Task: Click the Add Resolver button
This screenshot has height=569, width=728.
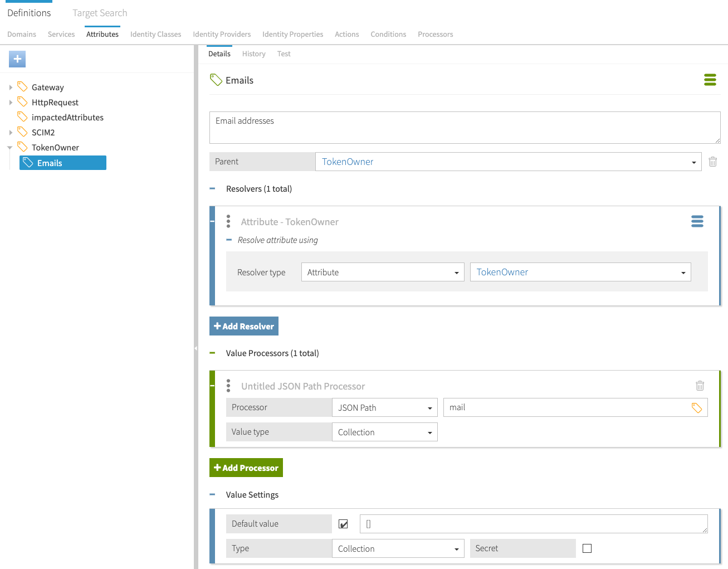Action: [243, 326]
